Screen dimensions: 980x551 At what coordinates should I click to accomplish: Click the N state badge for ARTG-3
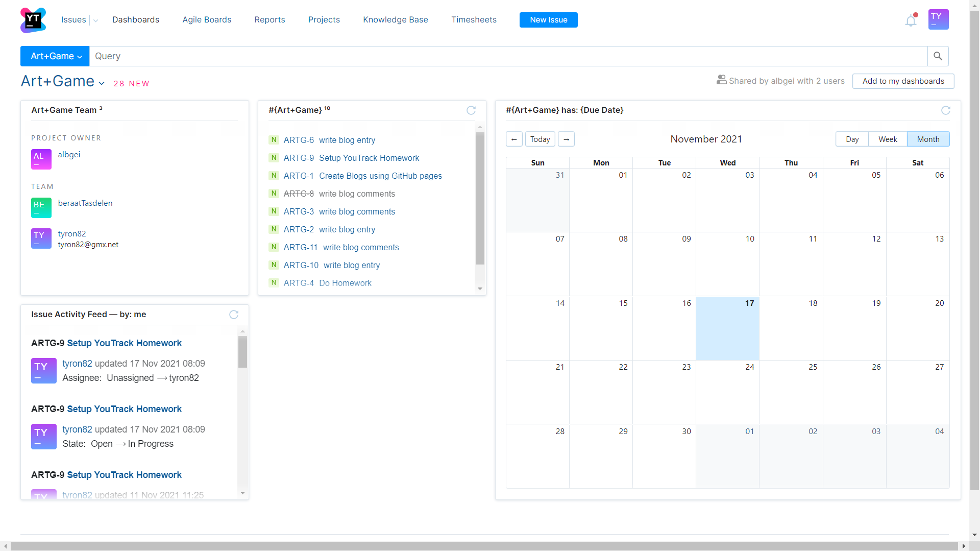tap(274, 211)
